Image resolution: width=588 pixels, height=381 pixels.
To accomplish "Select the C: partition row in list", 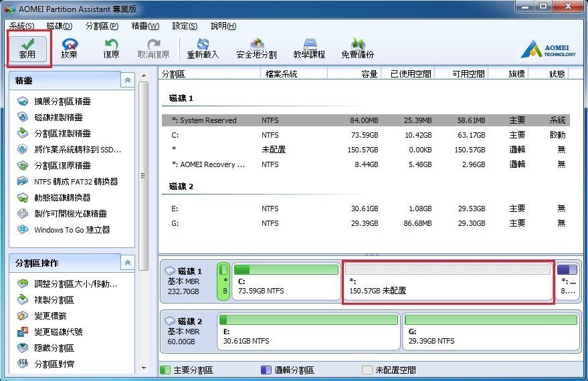I will click(366, 135).
